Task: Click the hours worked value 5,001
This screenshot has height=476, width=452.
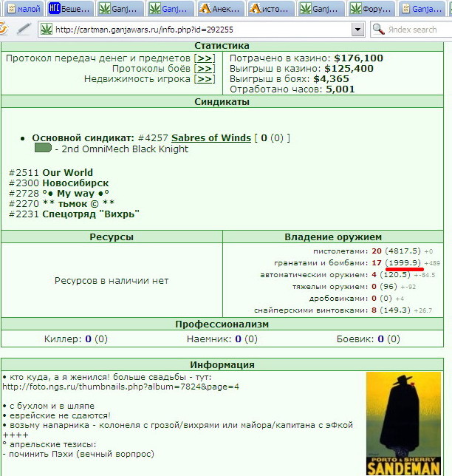Action: [340, 89]
